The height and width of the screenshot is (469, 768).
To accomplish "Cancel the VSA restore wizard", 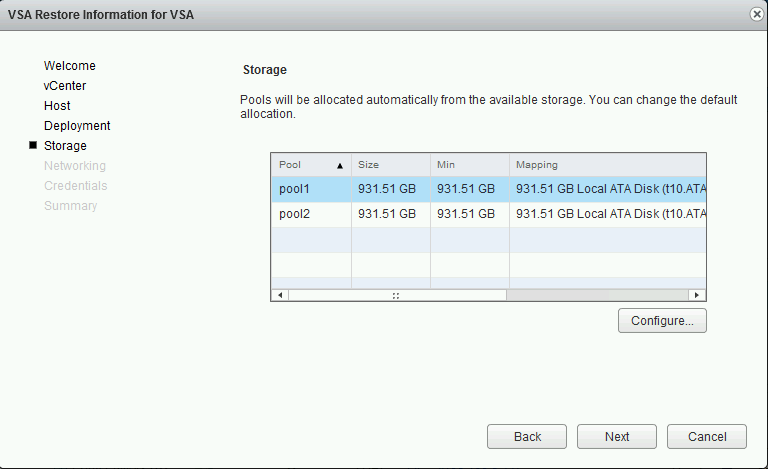I will tap(707, 437).
